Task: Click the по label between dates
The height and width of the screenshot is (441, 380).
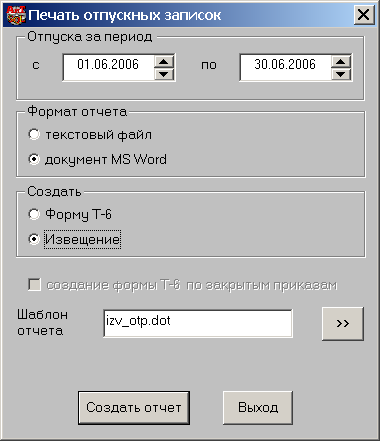Action: 209,65
